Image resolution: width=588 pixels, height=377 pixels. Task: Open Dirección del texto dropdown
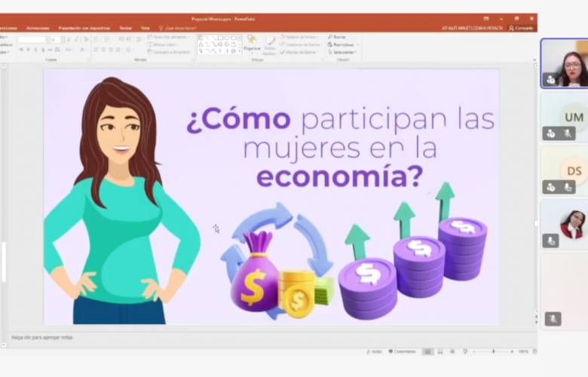(x=167, y=37)
